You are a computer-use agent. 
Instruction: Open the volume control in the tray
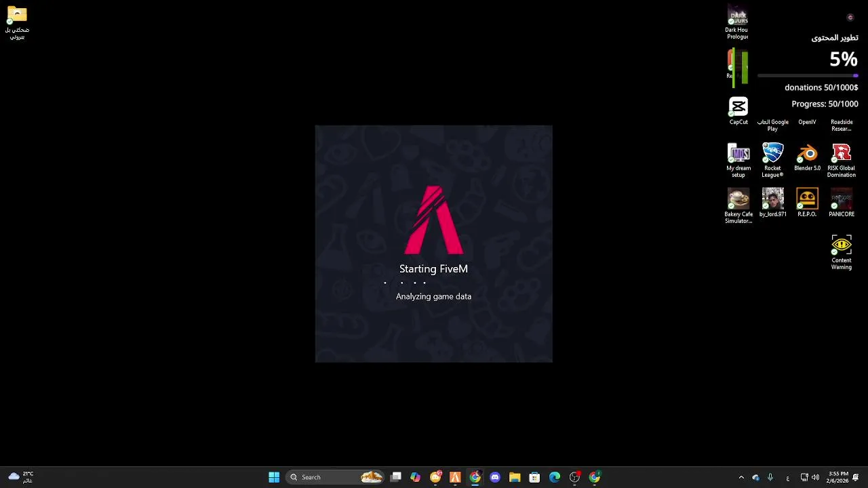[815, 477]
